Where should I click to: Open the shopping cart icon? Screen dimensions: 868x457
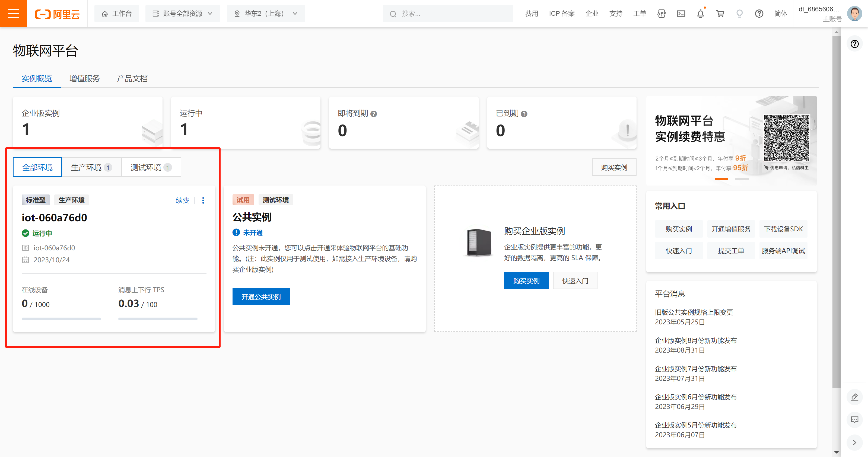pyautogui.click(x=720, y=14)
